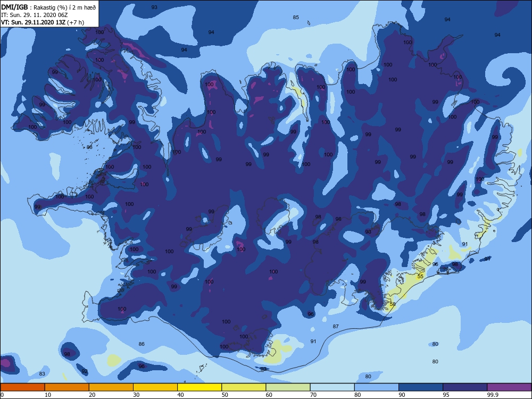Viewport: 532px width, 399px height.
Task: Click the humidity value 83 on the map
Action: (42, 374)
